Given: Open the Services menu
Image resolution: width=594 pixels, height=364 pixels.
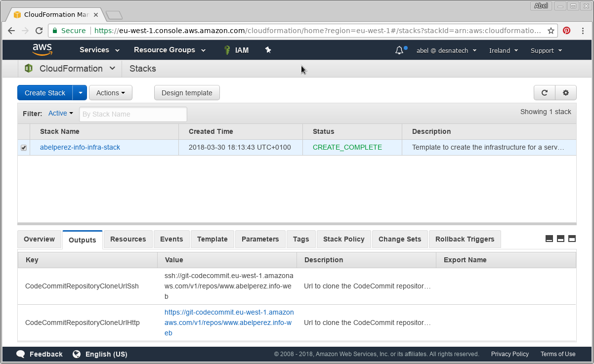Looking at the screenshot, I should [99, 50].
